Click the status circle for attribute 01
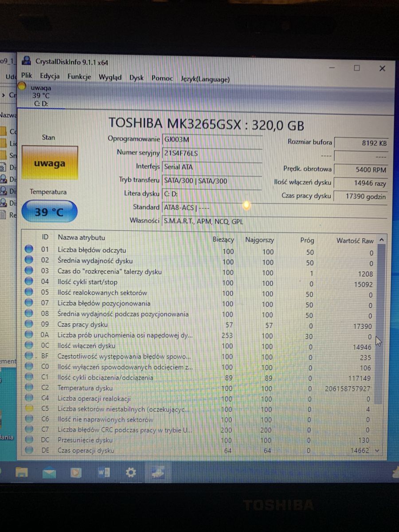Screen dimensions: 399x532 pyautogui.click(x=29, y=250)
